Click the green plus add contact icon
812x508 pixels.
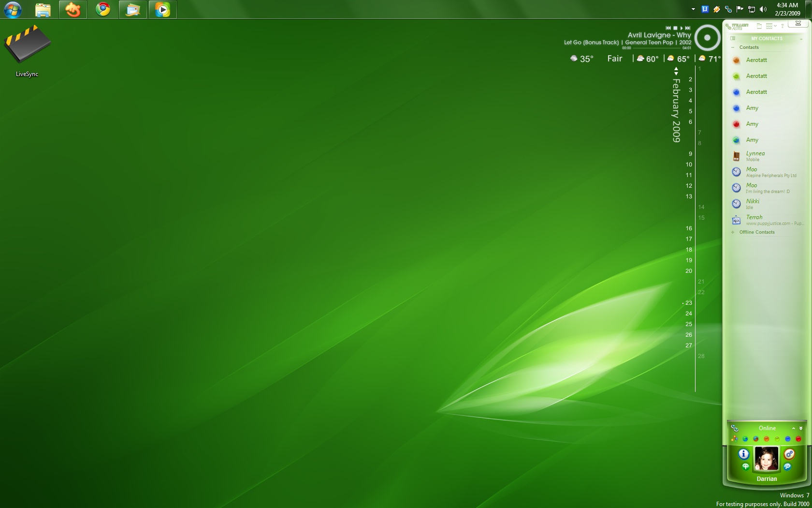[745, 467]
